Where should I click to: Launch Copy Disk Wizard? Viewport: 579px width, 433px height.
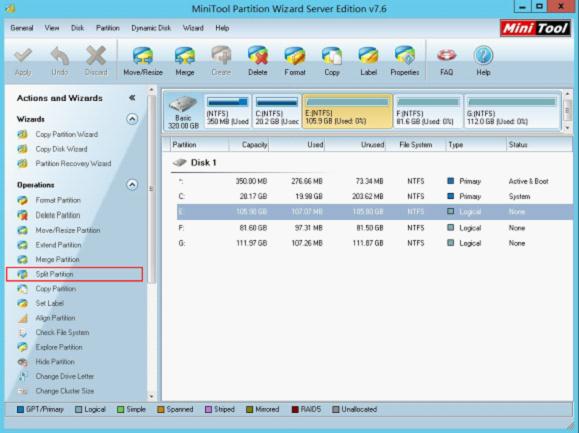pyautogui.click(x=61, y=149)
